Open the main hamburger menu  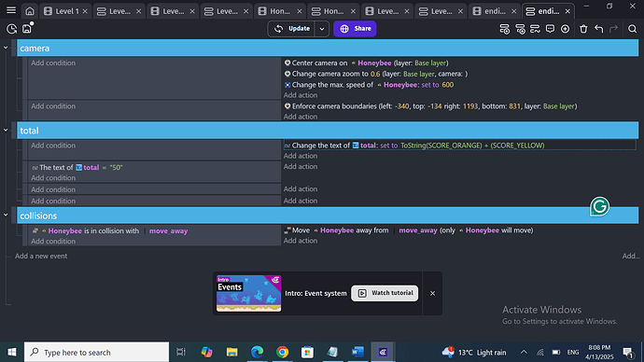click(x=11, y=10)
